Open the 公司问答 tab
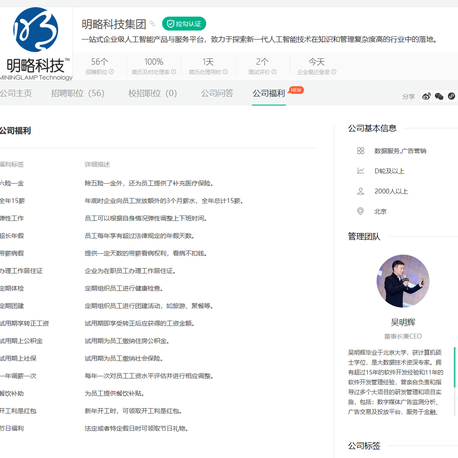Screen dimensions: 458x458 217,93
